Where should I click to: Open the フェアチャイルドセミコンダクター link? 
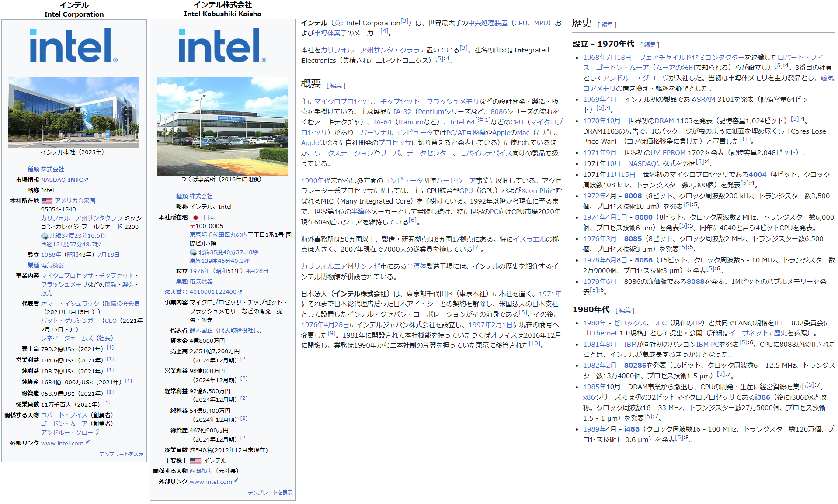click(691, 58)
